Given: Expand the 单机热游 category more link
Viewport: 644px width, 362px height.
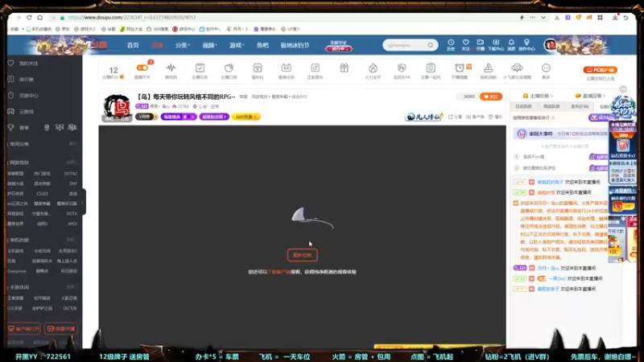Looking at the screenshot, I should (71, 240).
